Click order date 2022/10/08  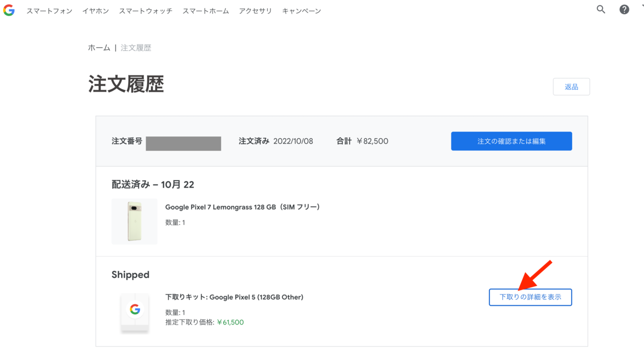(x=293, y=141)
